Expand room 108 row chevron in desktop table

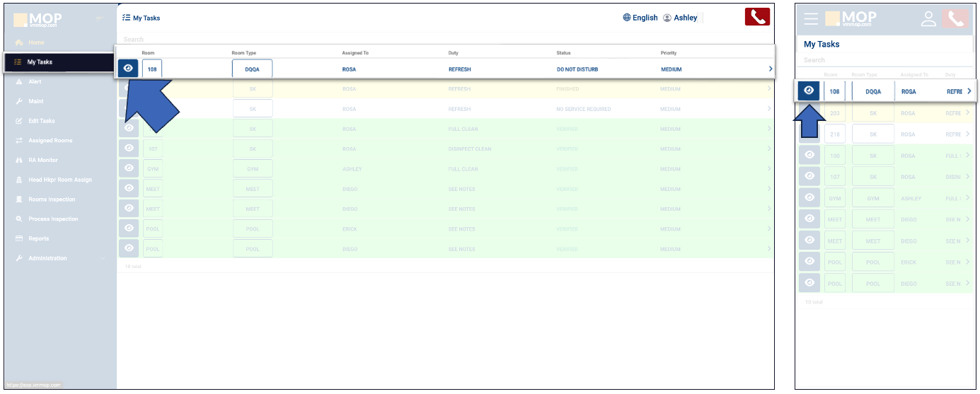tap(770, 69)
